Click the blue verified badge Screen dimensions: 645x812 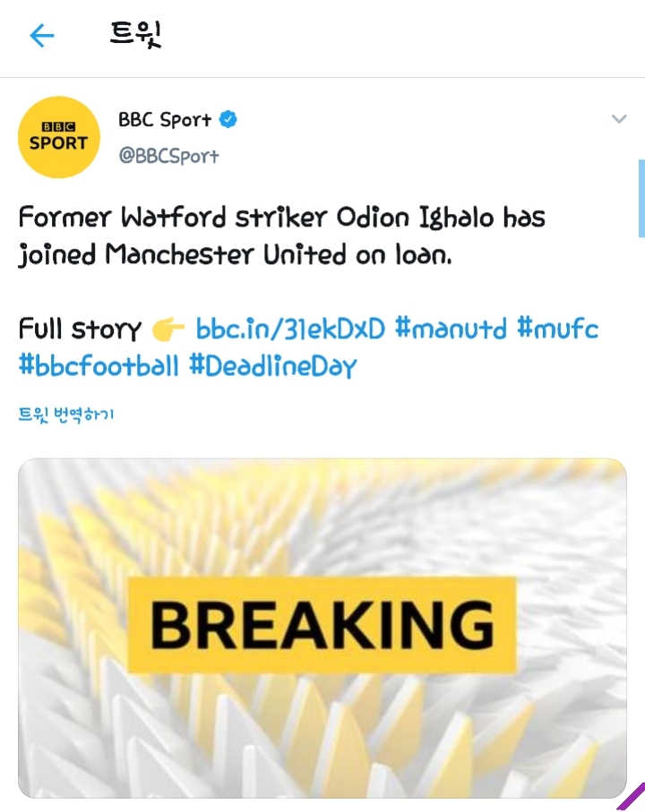click(229, 119)
